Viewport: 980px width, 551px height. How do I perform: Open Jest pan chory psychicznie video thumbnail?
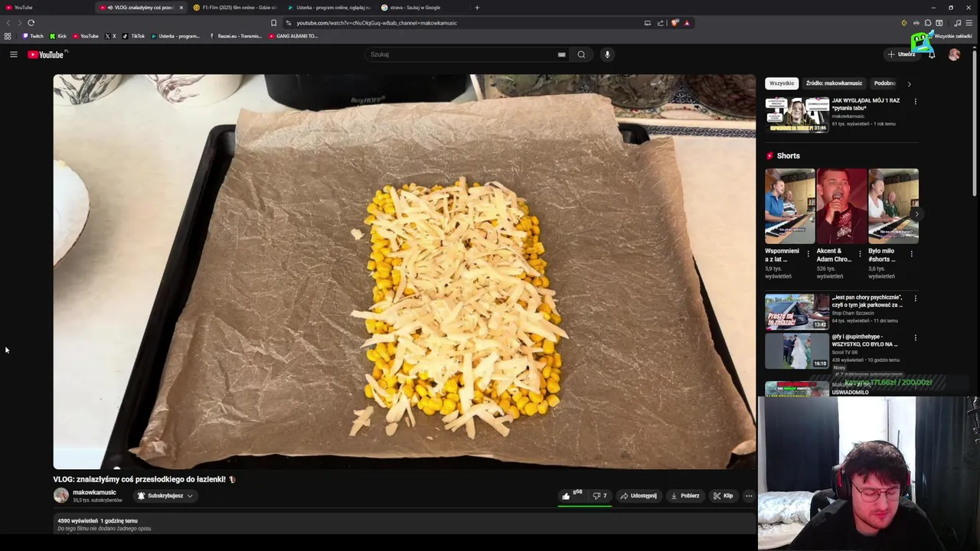[x=796, y=311]
